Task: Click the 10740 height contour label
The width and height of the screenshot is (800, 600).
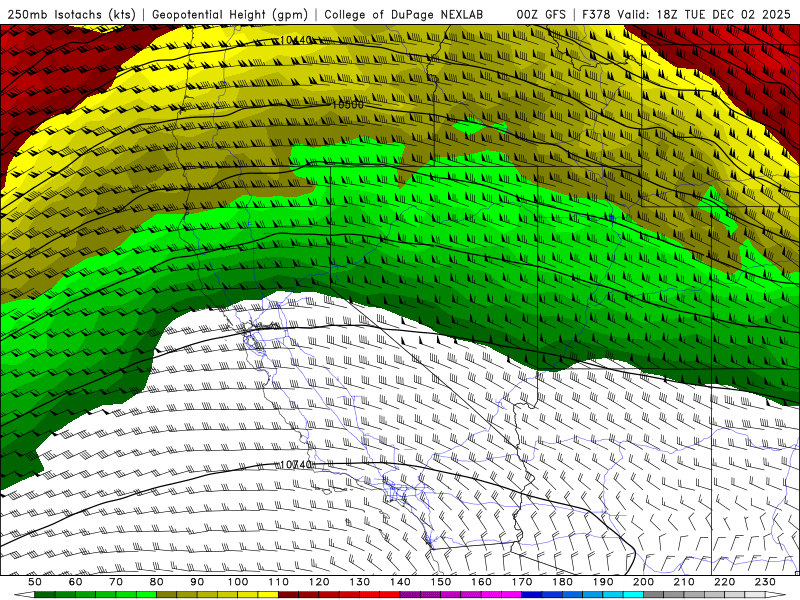Action: tap(296, 465)
